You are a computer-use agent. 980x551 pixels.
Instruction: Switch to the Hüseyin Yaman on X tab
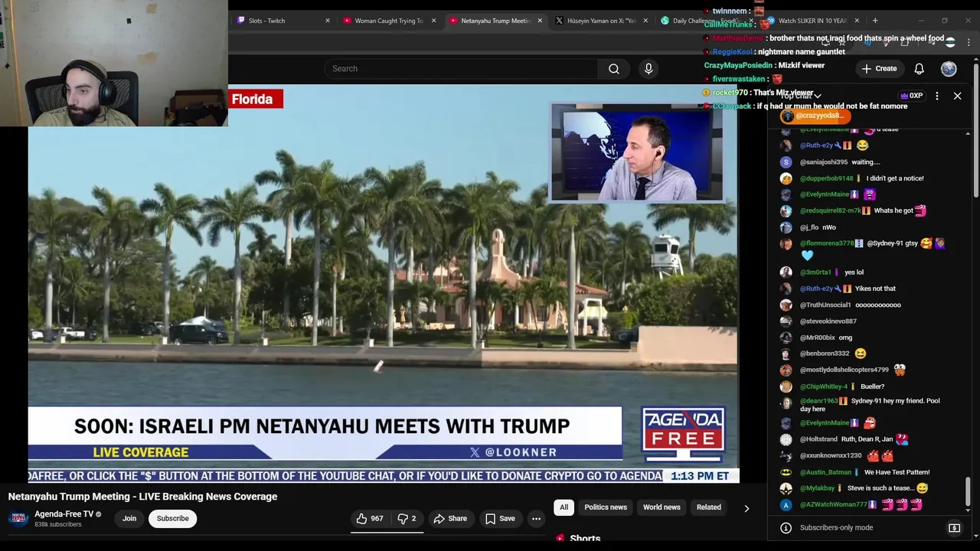point(601,21)
